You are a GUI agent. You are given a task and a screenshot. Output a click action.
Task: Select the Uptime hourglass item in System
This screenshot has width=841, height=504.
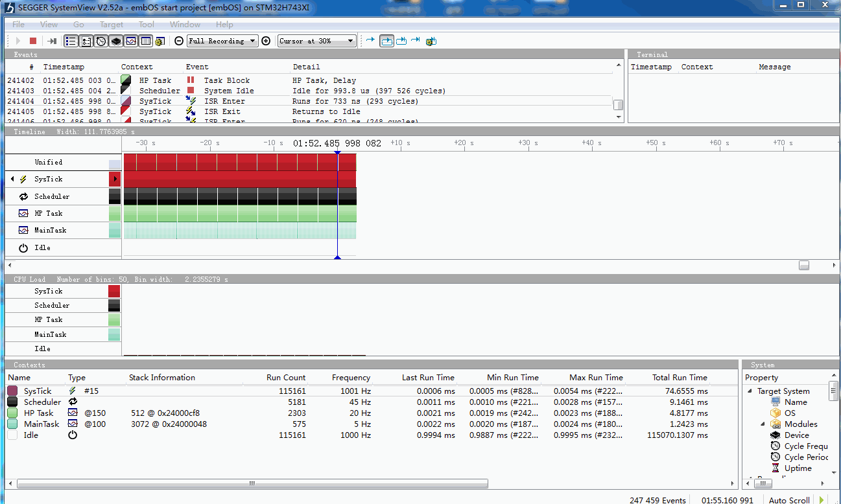pos(791,468)
